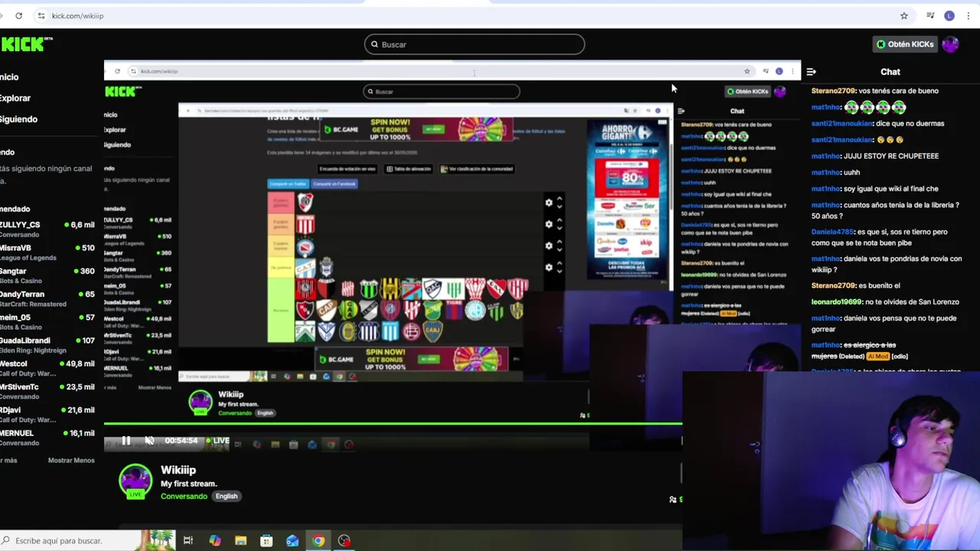
Task: Click Buscar field inside the streamed Kick window
Action: click(441, 92)
